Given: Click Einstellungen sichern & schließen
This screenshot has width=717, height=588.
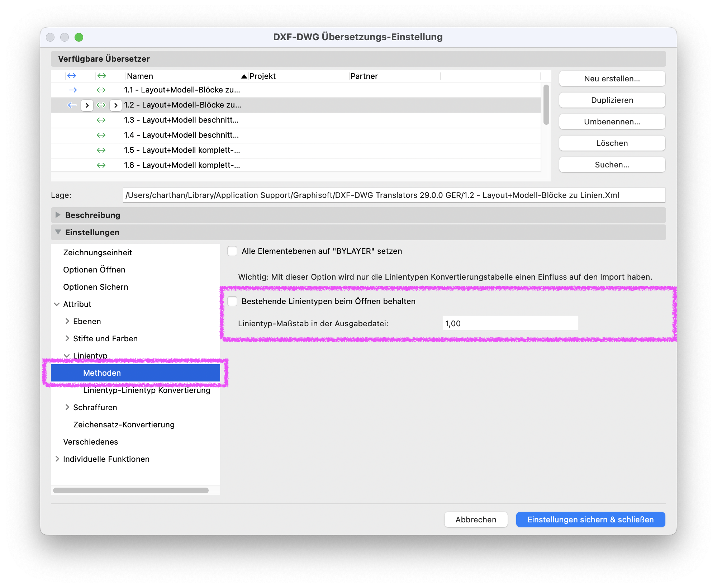Looking at the screenshot, I should pos(590,520).
